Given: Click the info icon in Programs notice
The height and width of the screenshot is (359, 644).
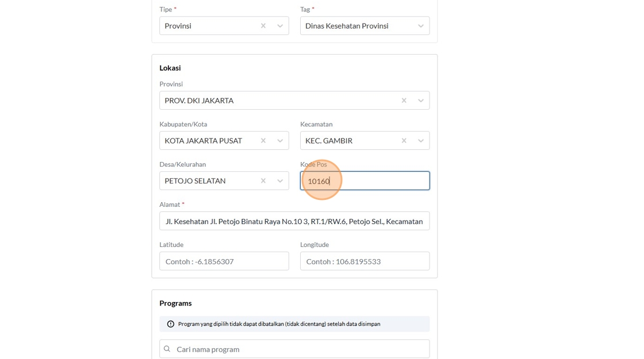Looking at the screenshot, I should click(171, 324).
